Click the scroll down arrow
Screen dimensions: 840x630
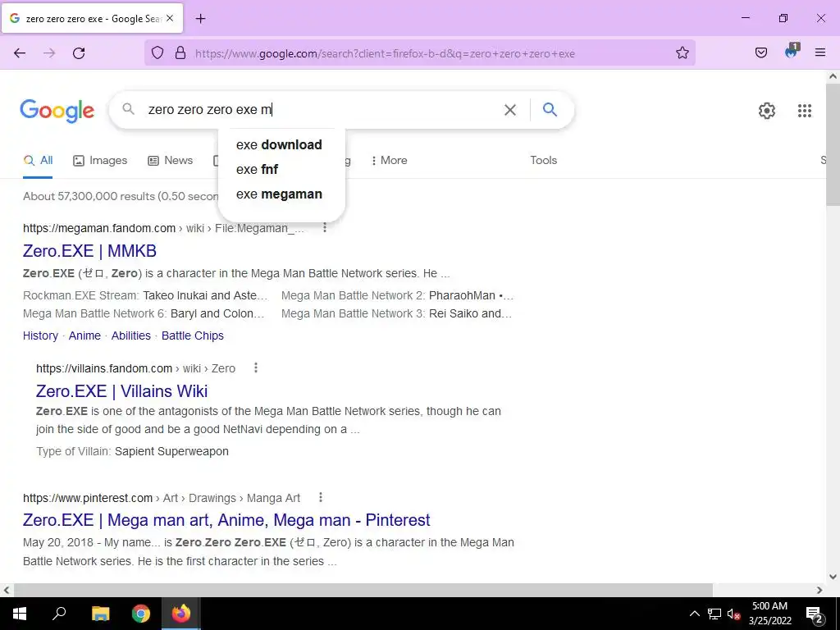point(833,577)
